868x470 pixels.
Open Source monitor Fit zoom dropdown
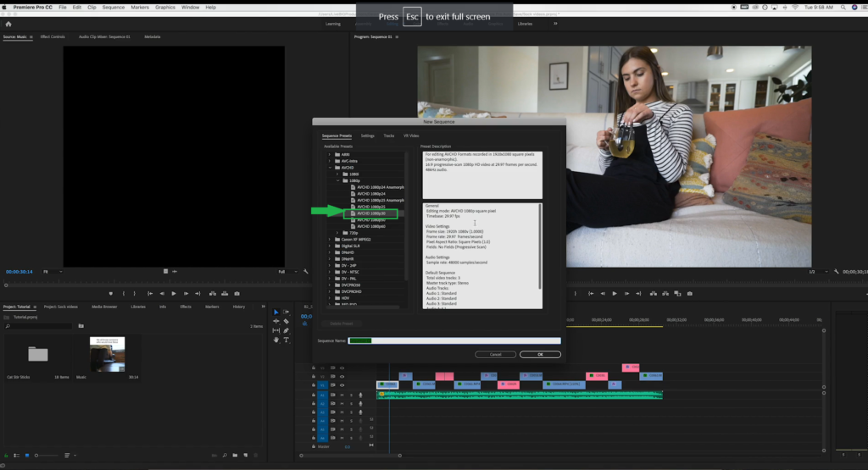pos(53,272)
